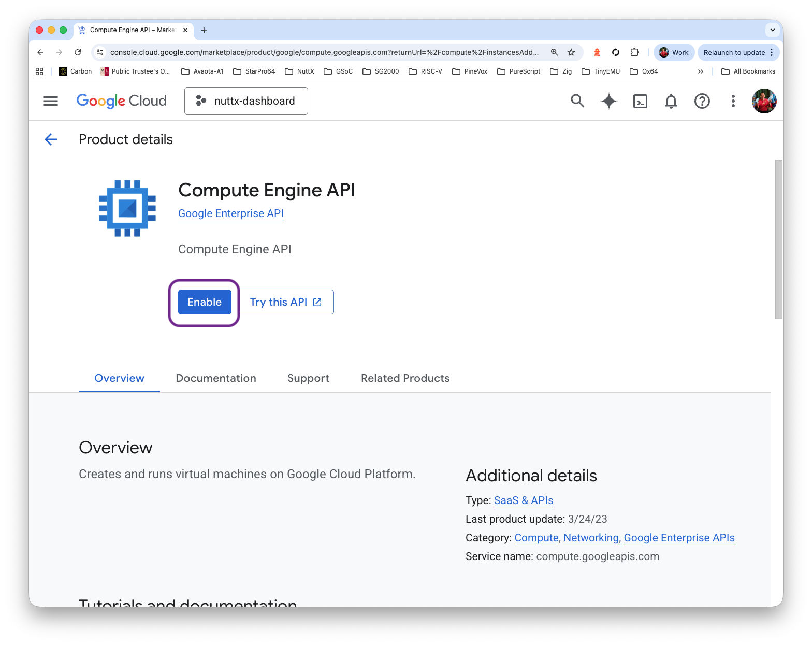812x645 pixels.
Task: Click the browser forward arrow
Action: click(x=59, y=52)
